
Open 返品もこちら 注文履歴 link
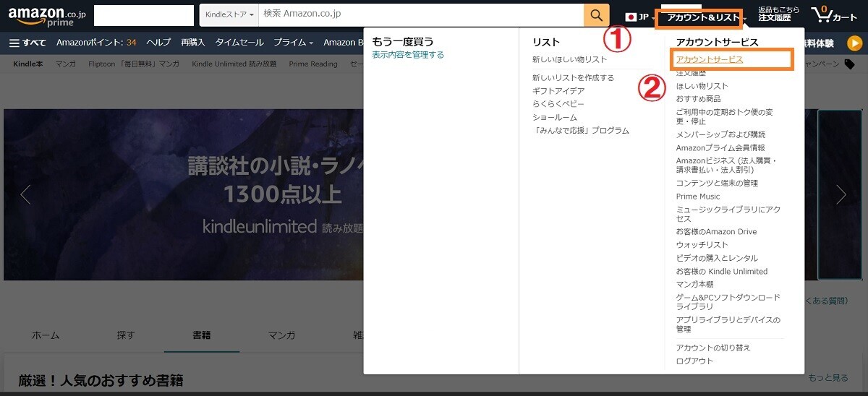779,13
